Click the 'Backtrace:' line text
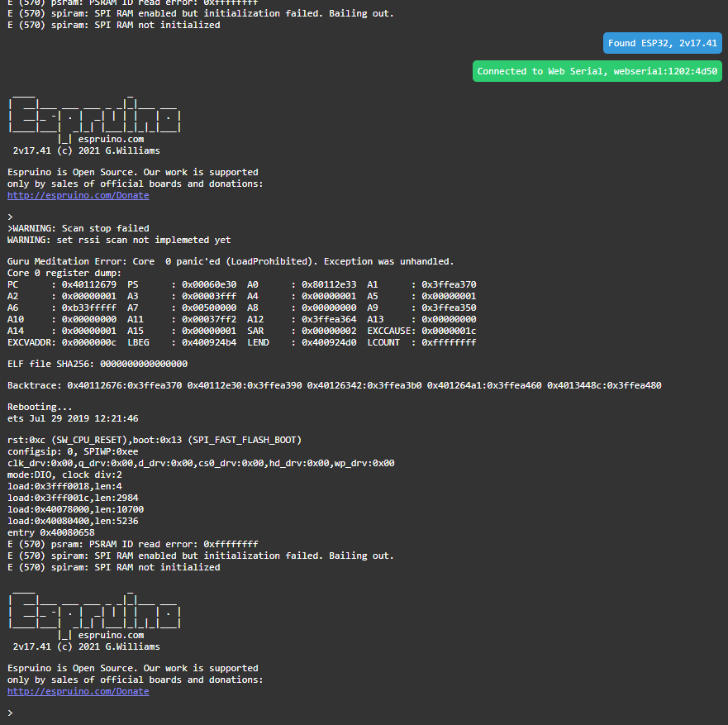Screen dimensions: 728x725 pyautogui.click(x=335, y=385)
